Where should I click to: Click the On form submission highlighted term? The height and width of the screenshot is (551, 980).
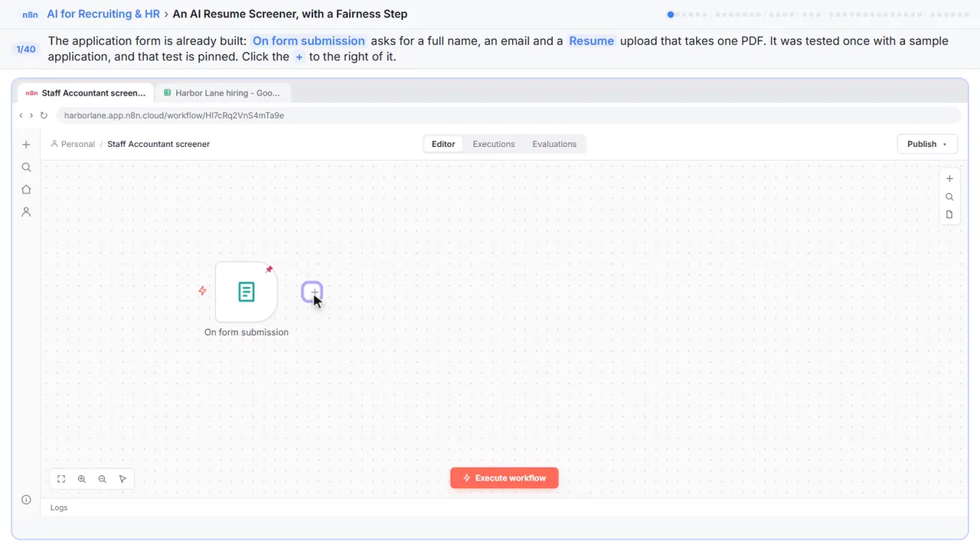coord(309,41)
